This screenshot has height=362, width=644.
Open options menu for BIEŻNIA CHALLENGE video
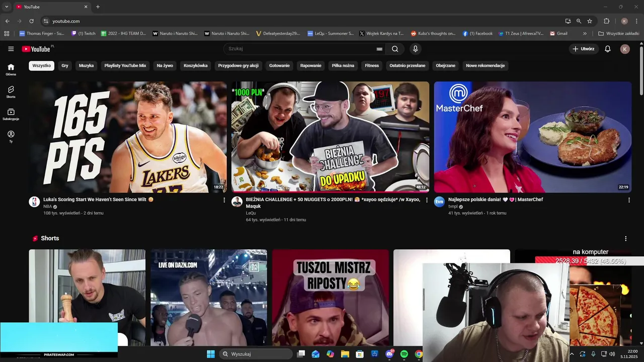pyautogui.click(x=427, y=200)
